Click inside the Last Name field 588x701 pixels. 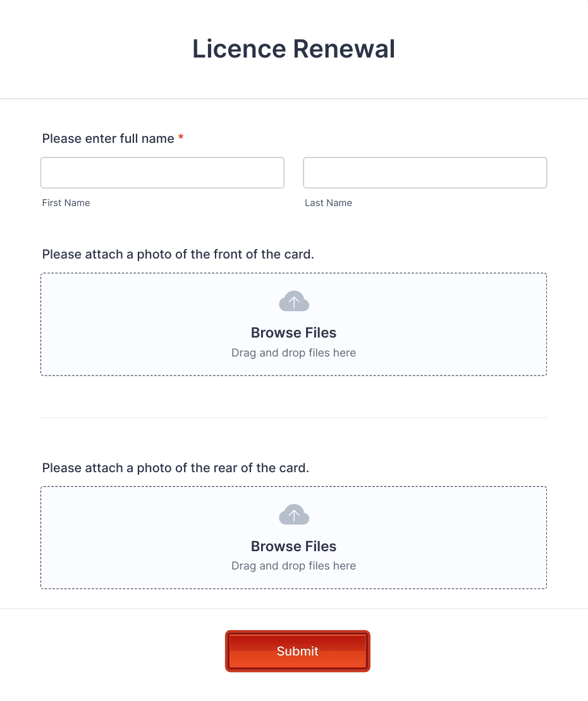tap(425, 172)
